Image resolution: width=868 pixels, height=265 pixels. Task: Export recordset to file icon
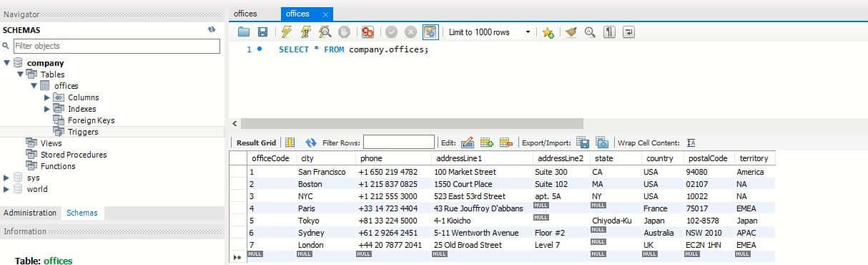583,143
